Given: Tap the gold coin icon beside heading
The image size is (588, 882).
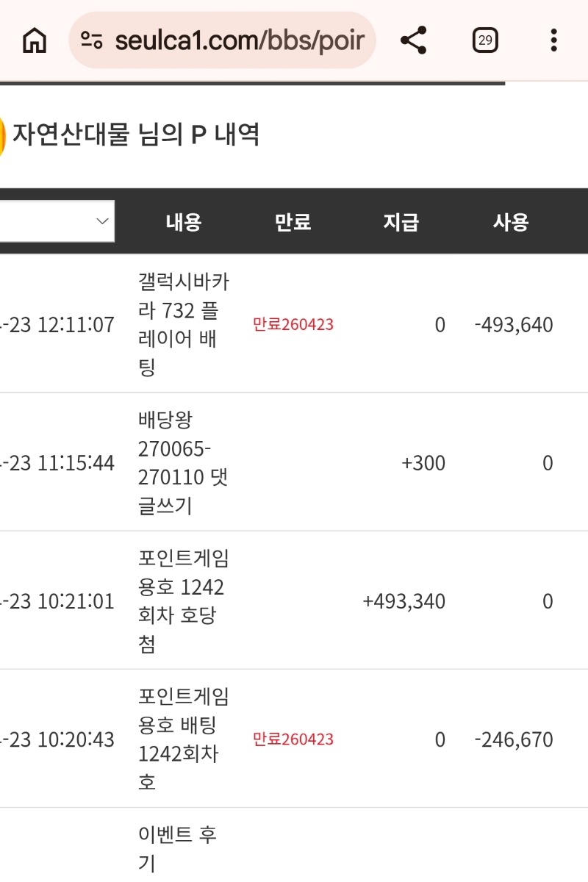Looking at the screenshot, I should point(2,136).
